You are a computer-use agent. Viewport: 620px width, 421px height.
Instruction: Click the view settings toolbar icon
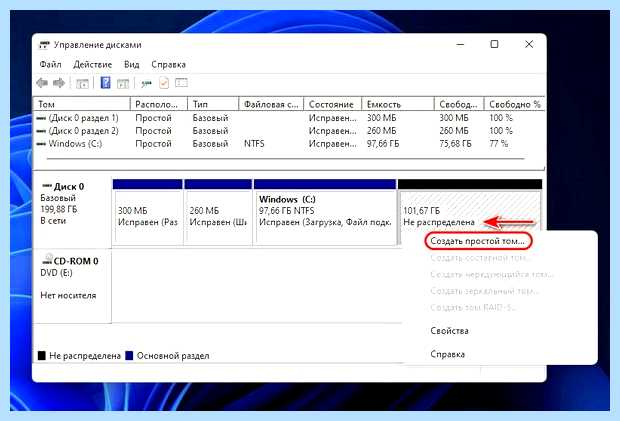(x=181, y=83)
